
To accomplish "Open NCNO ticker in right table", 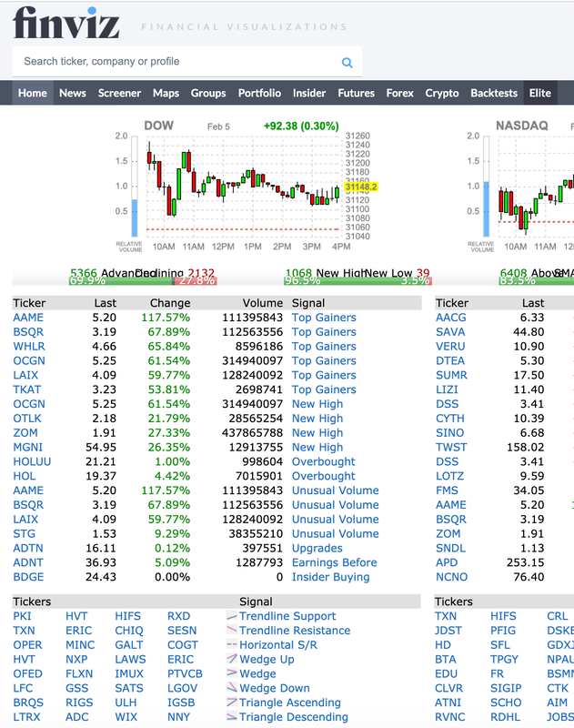I will [x=451, y=577].
